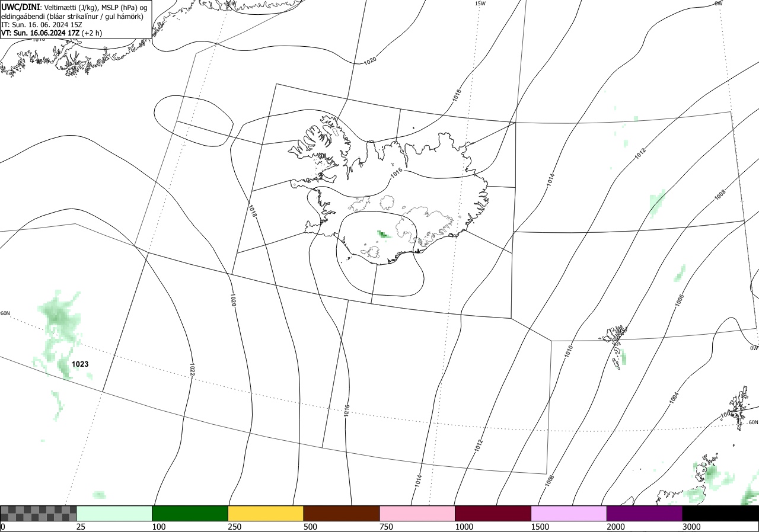Click the light green 25–100 legend swatch
The image size is (759, 532).
pos(114,513)
